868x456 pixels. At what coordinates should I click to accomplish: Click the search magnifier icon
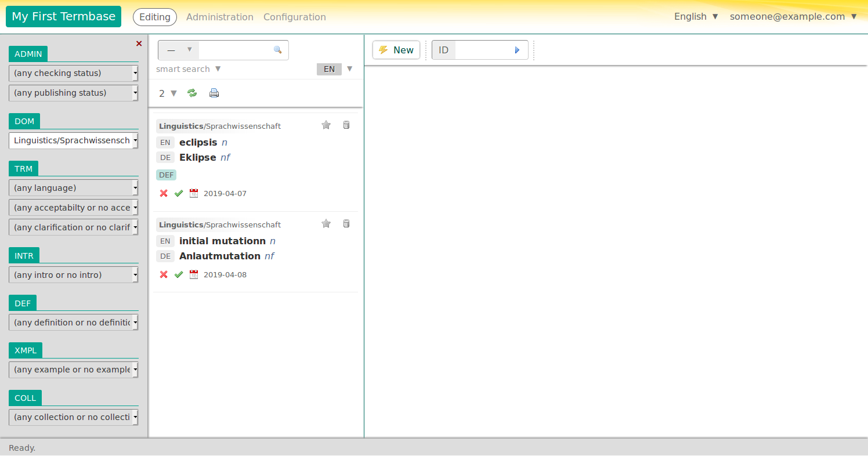278,50
